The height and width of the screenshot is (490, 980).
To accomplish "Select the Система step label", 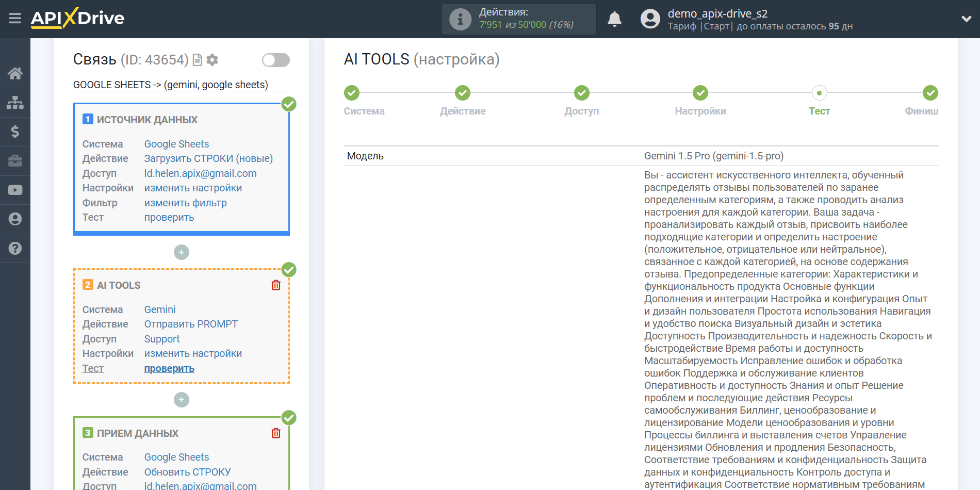I will tap(364, 111).
